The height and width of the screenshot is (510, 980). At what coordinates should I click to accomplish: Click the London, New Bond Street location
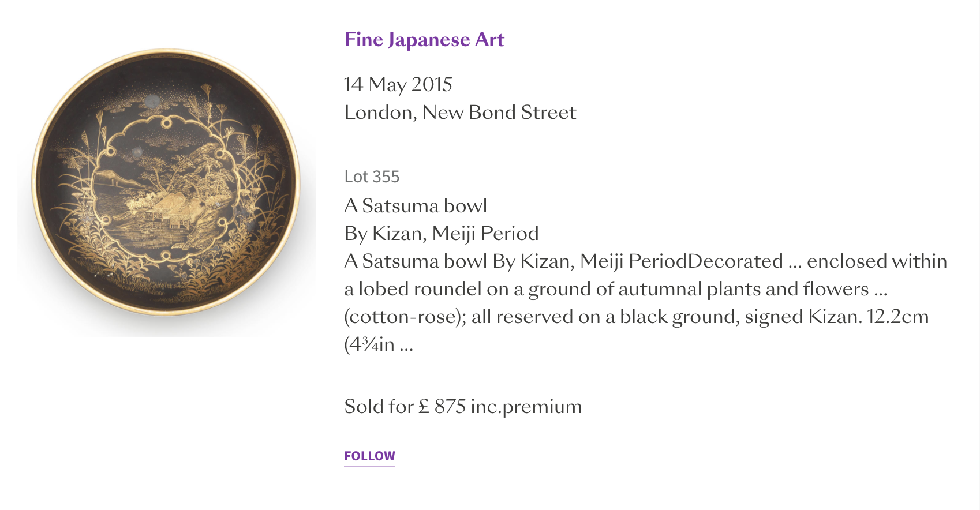pyautogui.click(x=460, y=112)
